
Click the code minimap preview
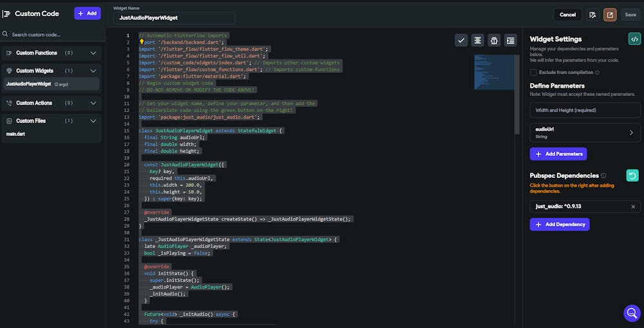494,71
